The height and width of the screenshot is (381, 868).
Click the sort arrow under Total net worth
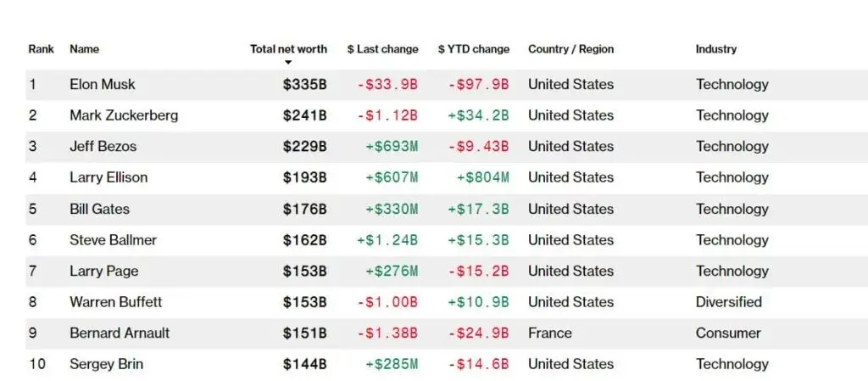click(x=288, y=63)
